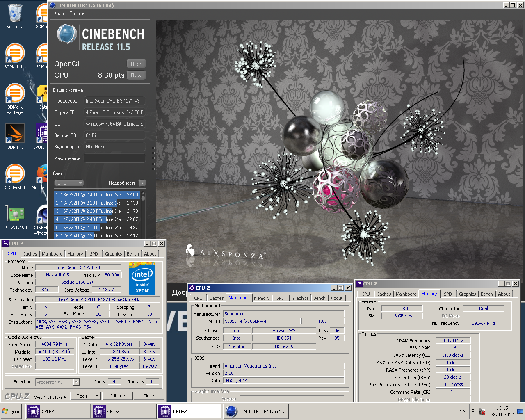Activate the third CPU-Z taskbar button

pyautogui.click(x=189, y=411)
